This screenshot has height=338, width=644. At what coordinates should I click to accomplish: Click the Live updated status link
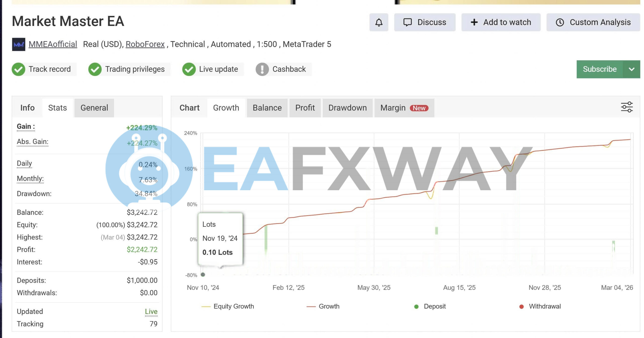(151, 311)
